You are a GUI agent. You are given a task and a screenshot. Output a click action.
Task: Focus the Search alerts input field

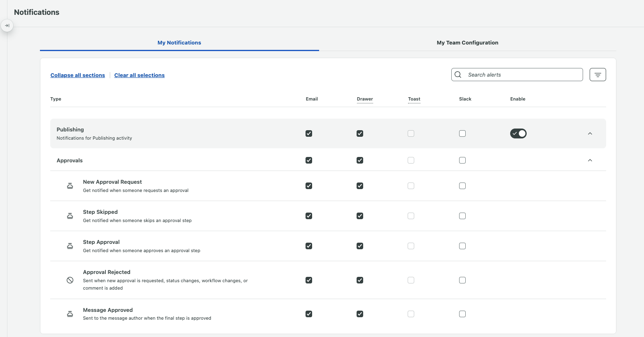tap(517, 75)
